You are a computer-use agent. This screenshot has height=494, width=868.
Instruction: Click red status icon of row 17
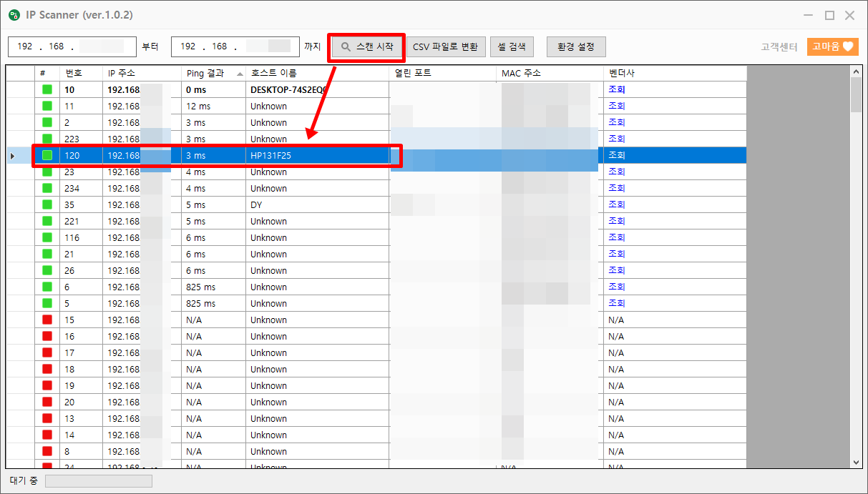47,353
